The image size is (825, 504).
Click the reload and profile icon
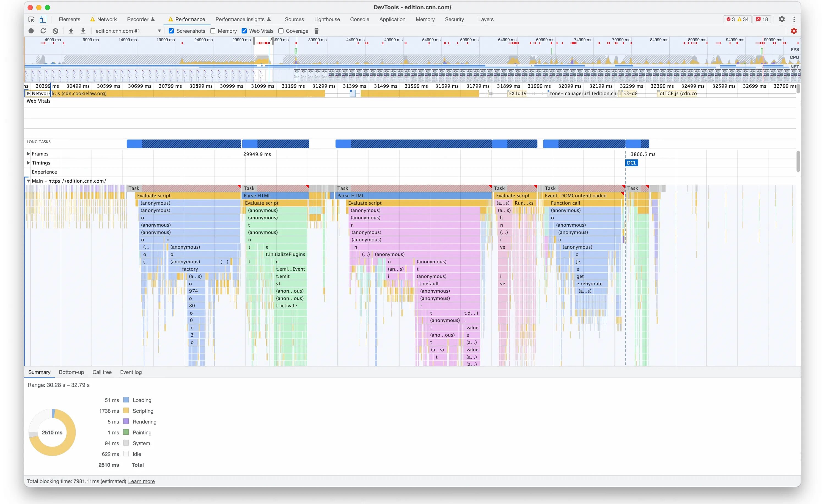click(43, 31)
